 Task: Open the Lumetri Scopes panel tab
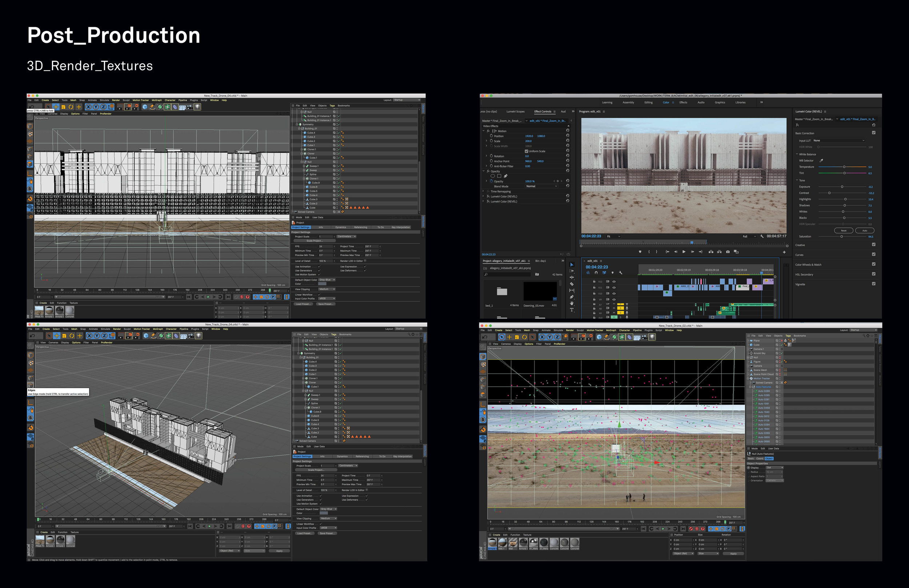[x=515, y=112]
